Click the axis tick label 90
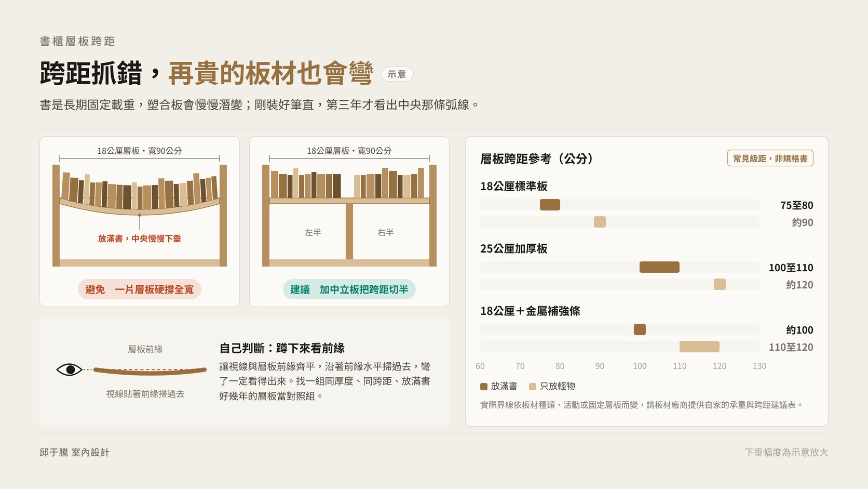Screen dimensions: 868x489 [600, 366]
